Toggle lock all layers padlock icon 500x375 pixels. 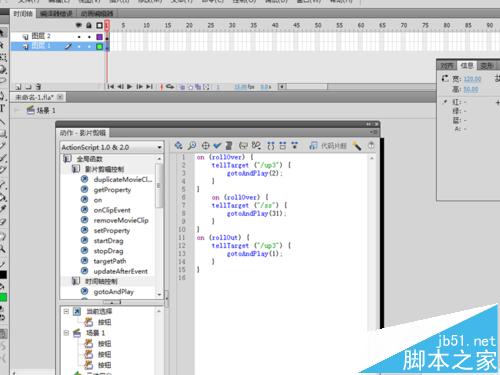(89, 25)
